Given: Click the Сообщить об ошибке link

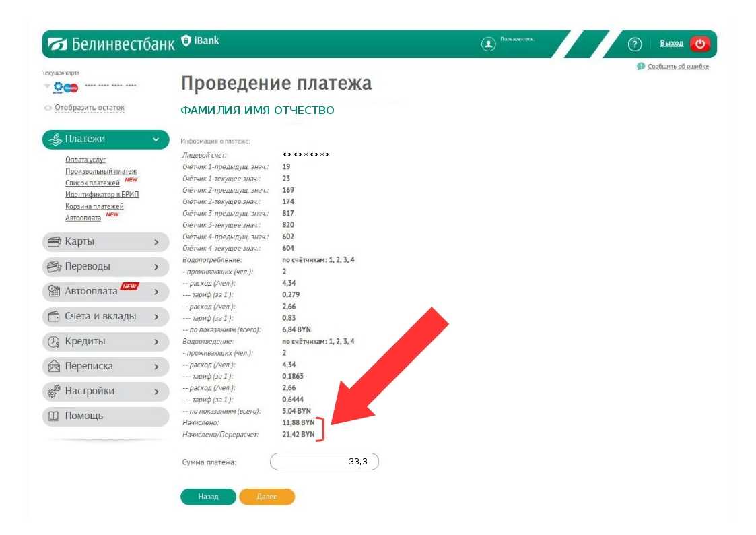Looking at the screenshot, I should (677, 66).
